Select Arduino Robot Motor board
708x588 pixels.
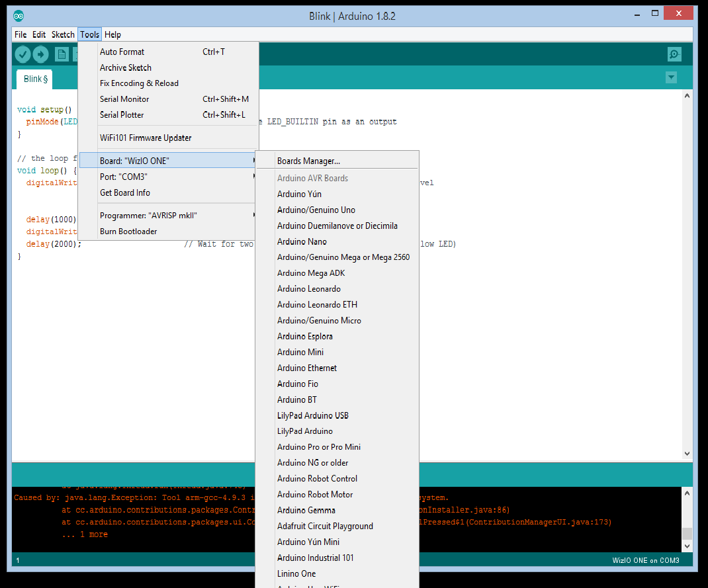[x=337, y=495]
